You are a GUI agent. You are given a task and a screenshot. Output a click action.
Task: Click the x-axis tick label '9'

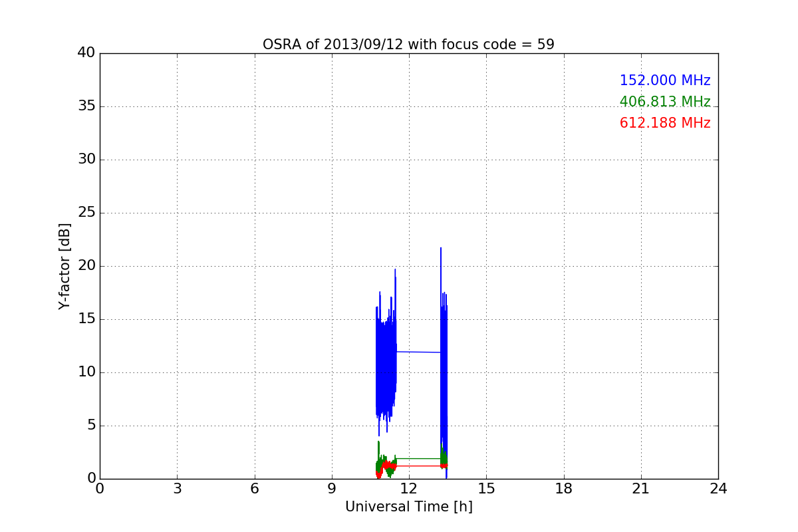tap(332, 489)
